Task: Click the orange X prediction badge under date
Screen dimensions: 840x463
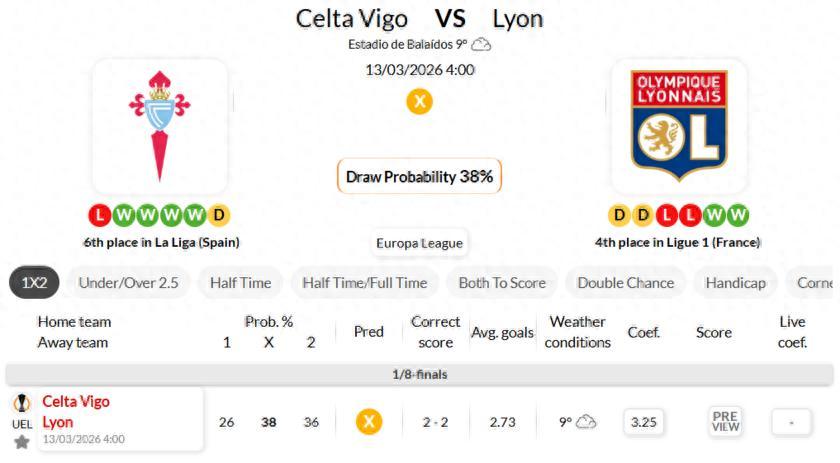Action: [419, 101]
